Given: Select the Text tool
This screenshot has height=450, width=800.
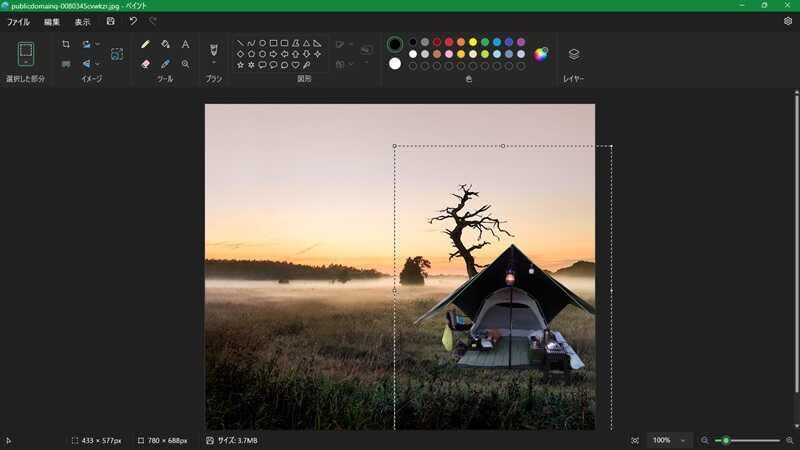Looking at the screenshot, I should pyautogui.click(x=185, y=45).
